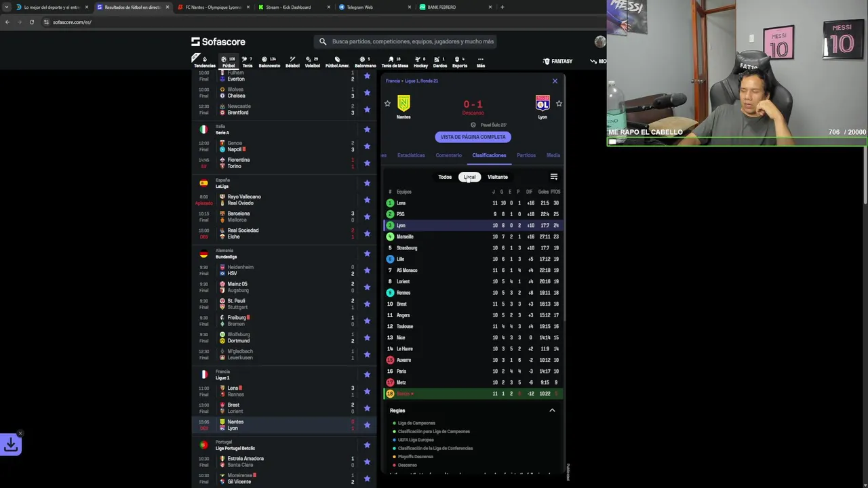The width and height of the screenshot is (868, 488).
Task: Close the Nantes vs Lyon match panel
Action: click(x=555, y=81)
